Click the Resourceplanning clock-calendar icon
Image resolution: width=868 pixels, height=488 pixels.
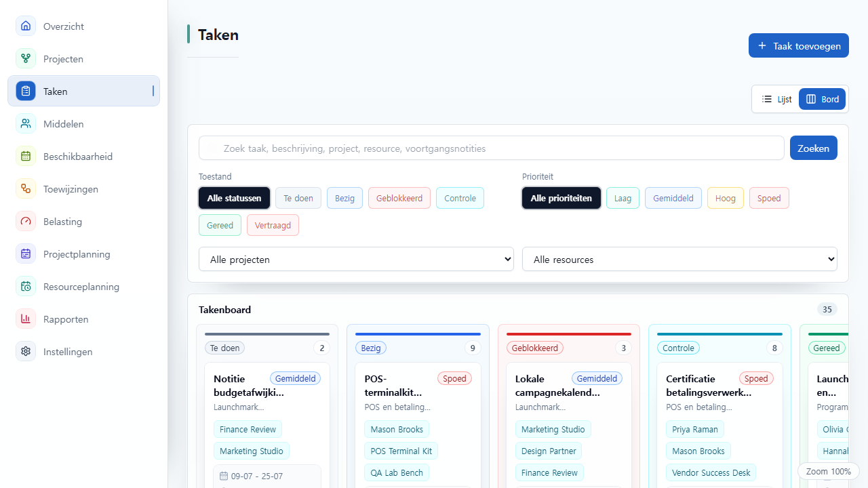pyautogui.click(x=26, y=287)
